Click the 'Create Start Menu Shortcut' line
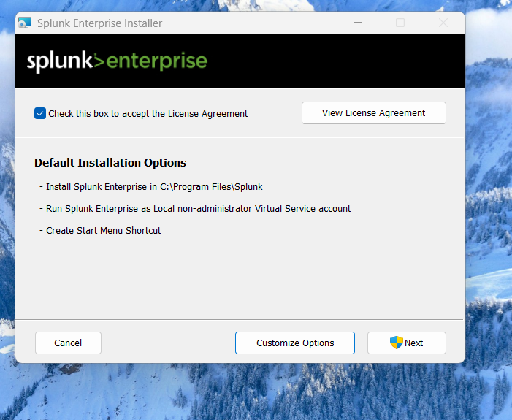This screenshot has width=512, height=420. (103, 230)
